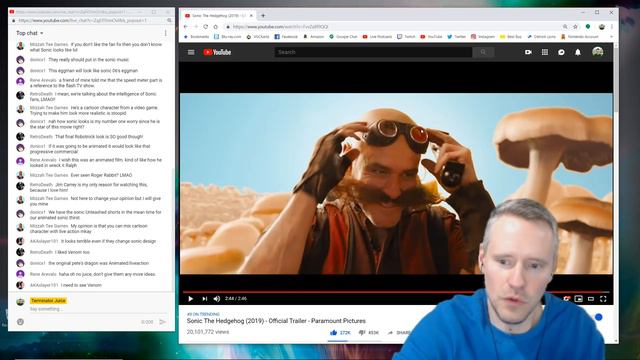Open the Chrome home button
640x360 pixels.
[216, 27]
